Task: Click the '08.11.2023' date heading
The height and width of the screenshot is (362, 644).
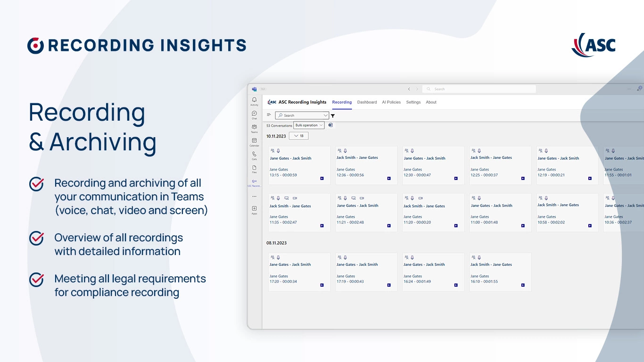Action: 276,243
